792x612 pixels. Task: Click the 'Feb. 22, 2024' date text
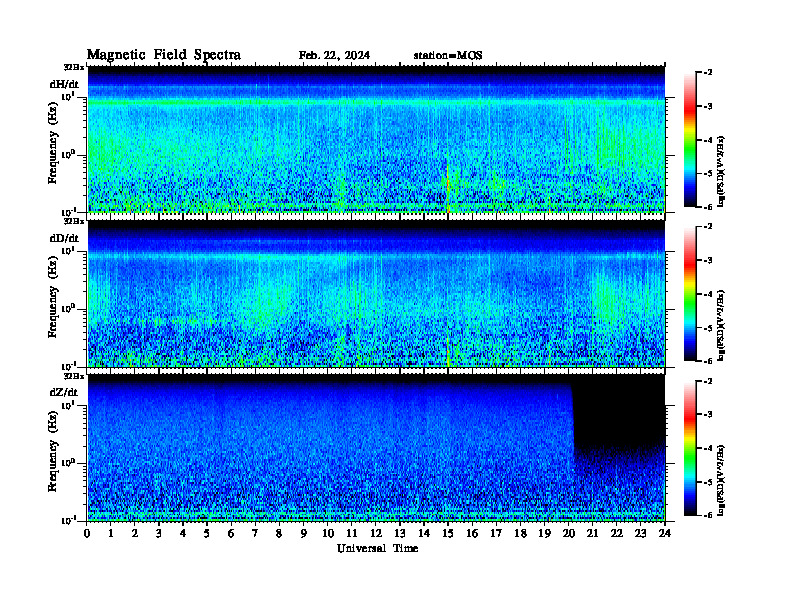click(334, 55)
